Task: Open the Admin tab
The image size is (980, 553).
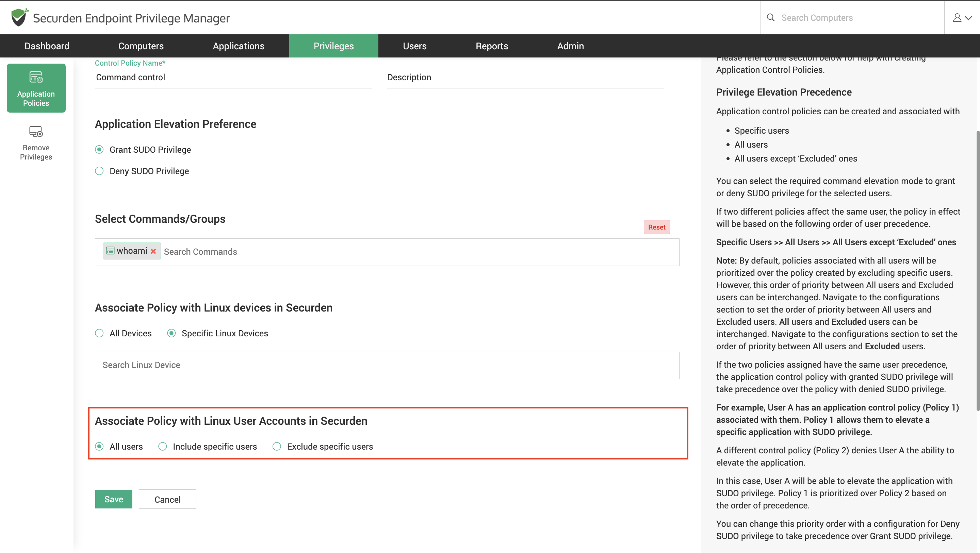Action: click(x=571, y=46)
